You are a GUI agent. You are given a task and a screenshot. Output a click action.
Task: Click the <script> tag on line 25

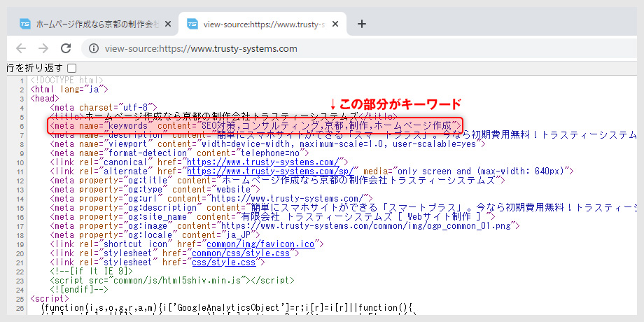coord(49,299)
